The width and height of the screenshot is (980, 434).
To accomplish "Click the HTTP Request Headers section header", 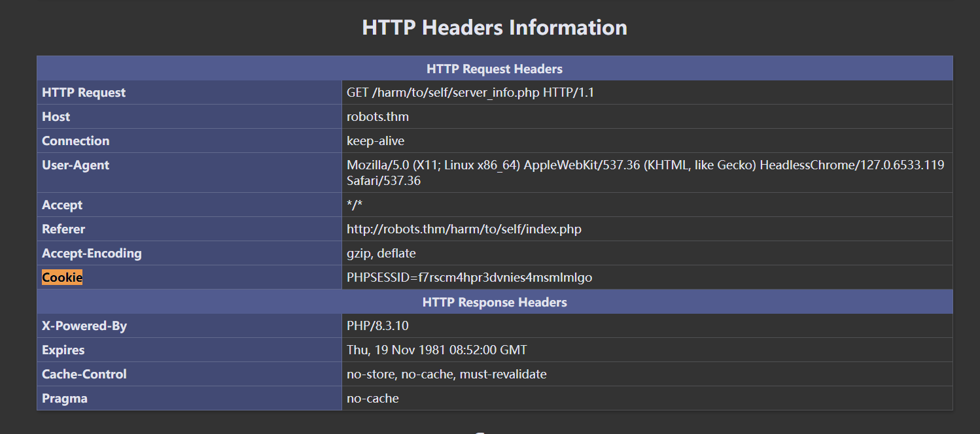I will tap(495, 69).
